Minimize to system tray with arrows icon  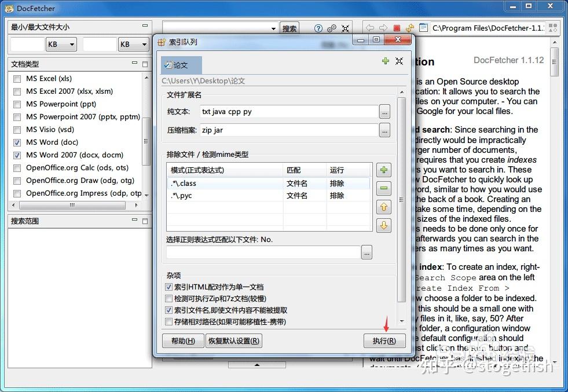(x=345, y=28)
